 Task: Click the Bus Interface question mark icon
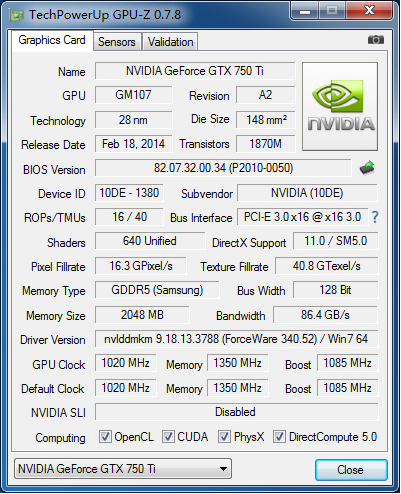(x=375, y=217)
